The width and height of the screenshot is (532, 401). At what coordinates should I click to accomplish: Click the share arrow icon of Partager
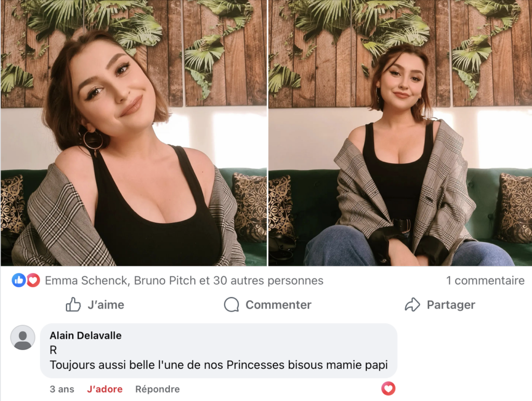click(412, 305)
